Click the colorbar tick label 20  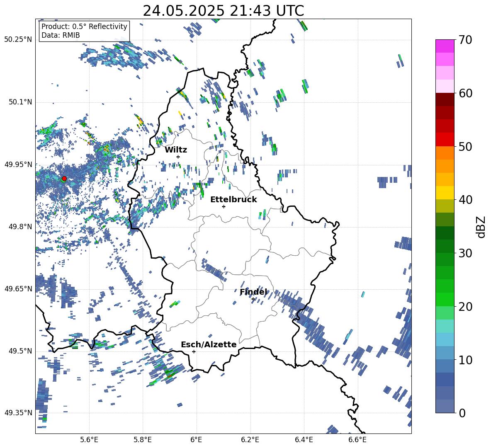point(465,307)
